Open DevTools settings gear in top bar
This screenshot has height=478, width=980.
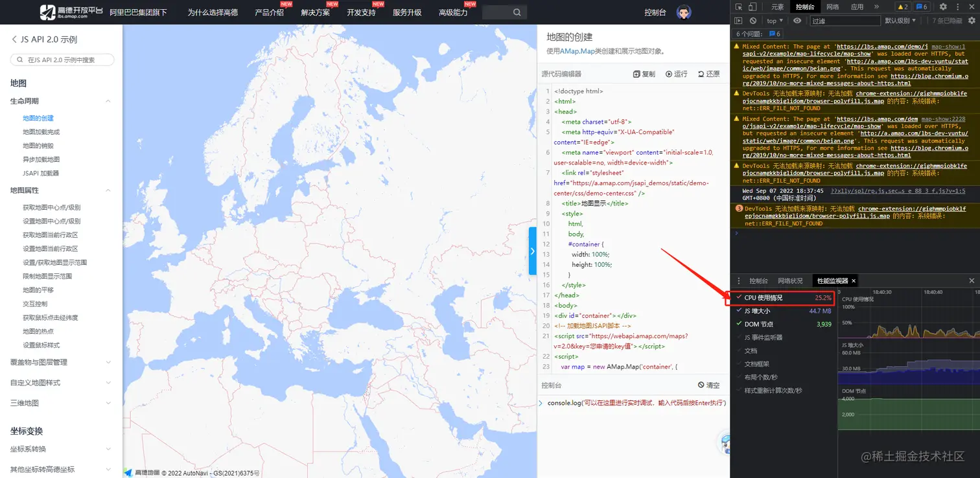pos(943,6)
